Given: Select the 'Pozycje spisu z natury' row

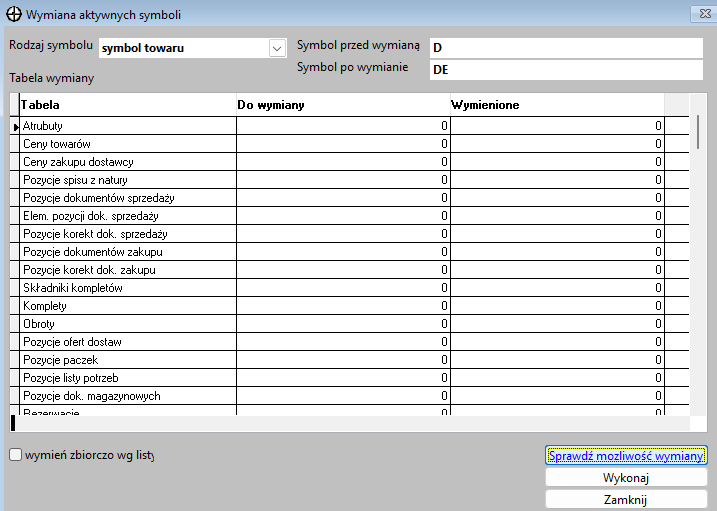Looking at the screenshot, I should pyautogui.click(x=127, y=180).
